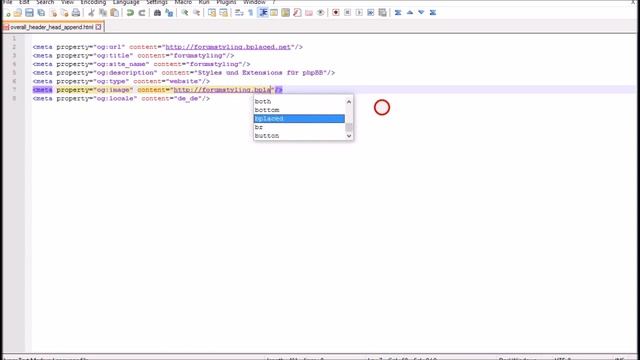Image resolution: width=640 pixels, height=360 pixels.
Task: Open the Search menu
Action: pyautogui.click(x=45, y=2)
